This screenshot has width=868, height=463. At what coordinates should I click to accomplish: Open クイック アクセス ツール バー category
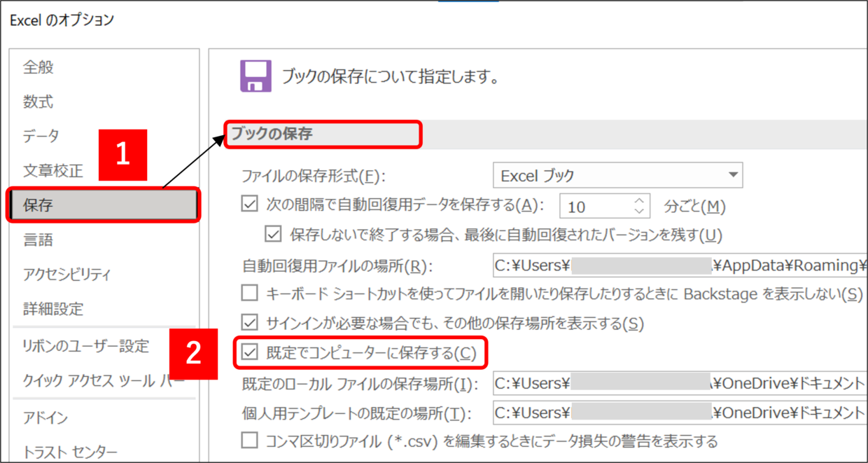104,380
